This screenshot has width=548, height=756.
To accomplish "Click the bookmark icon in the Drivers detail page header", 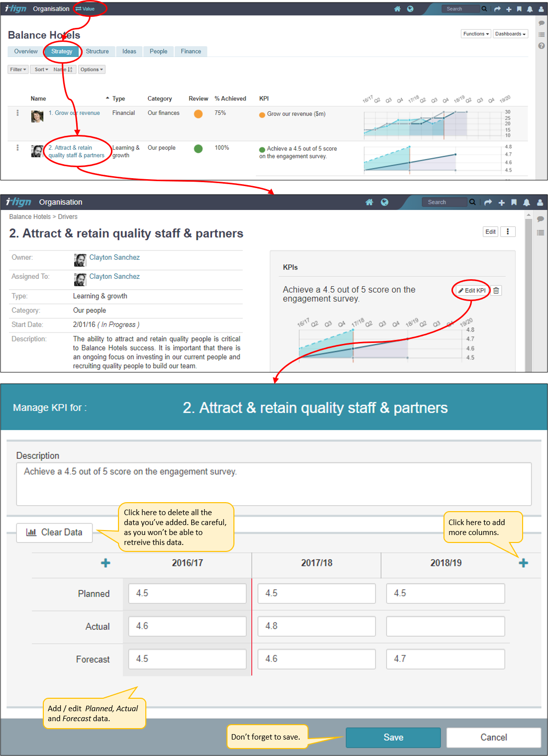I will (x=514, y=202).
